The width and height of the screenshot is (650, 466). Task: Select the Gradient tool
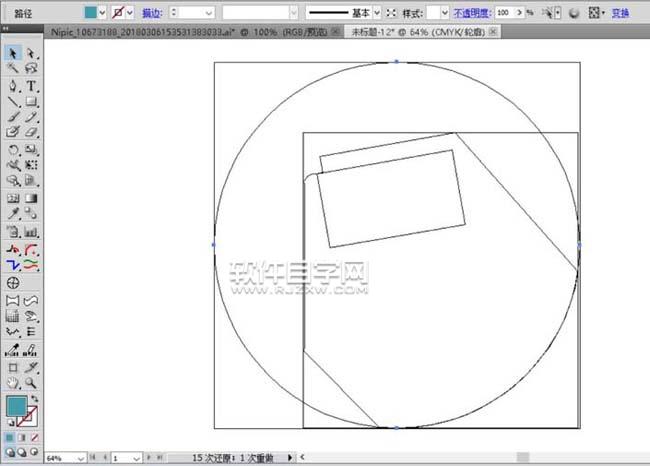click(31, 198)
